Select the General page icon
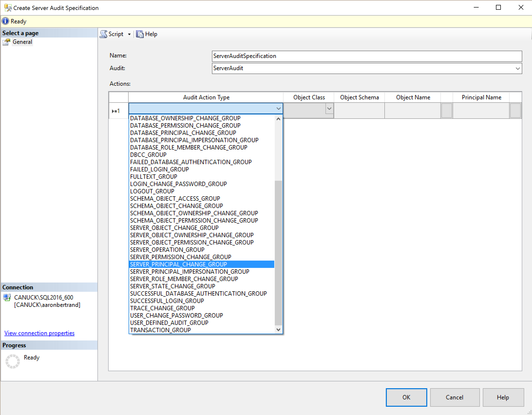 [x=6, y=42]
